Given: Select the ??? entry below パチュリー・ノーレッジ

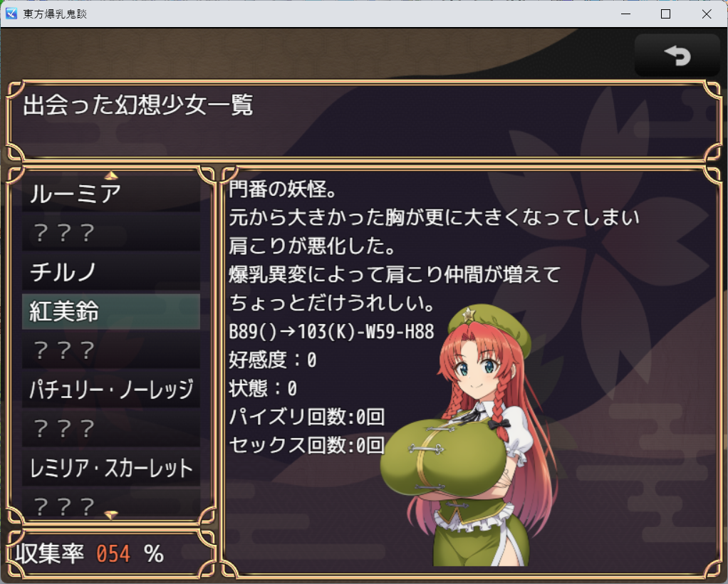Looking at the screenshot, I should click(111, 429).
